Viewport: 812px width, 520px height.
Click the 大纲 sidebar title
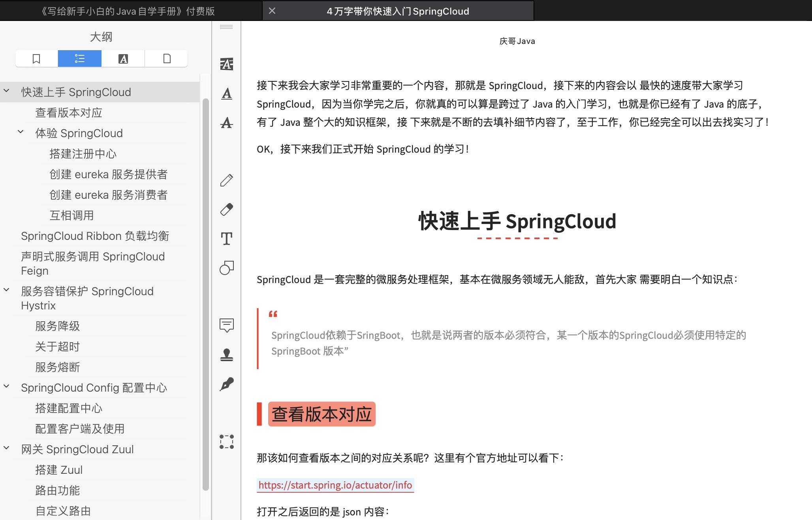point(101,37)
